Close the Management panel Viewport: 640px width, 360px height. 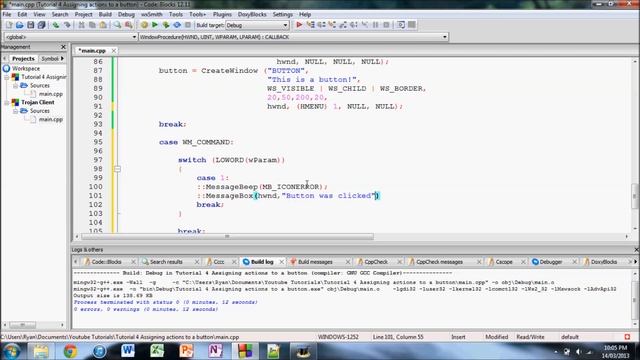(x=63, y=47)
